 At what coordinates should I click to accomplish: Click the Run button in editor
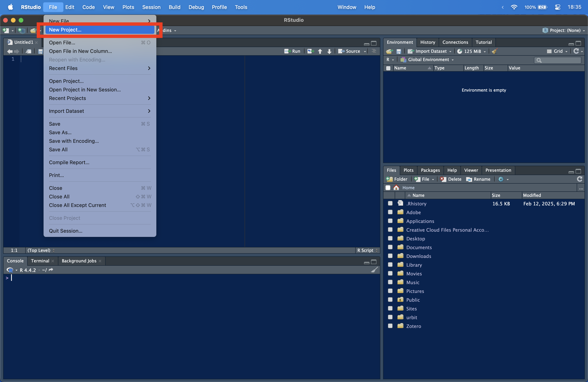coord(292,51)
